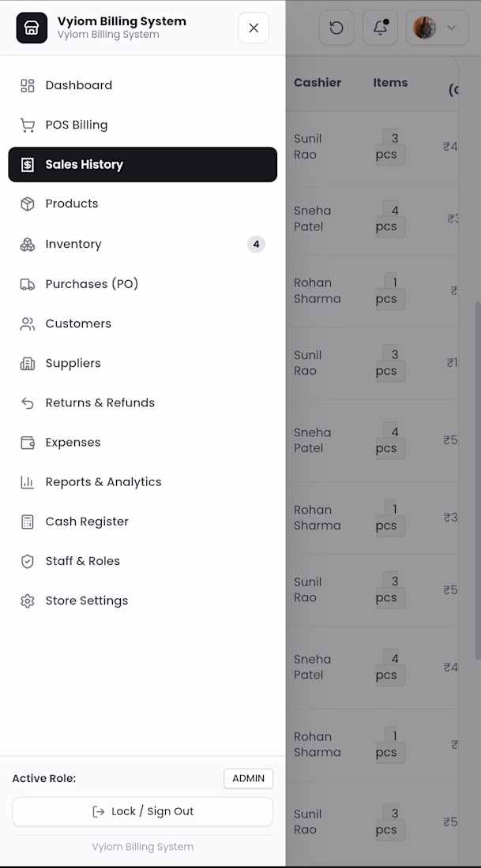Image resolution: width=481 pixels, height=868 pixels.
Task: Click the Dashboard grid icon
Action: click(27, 85)
